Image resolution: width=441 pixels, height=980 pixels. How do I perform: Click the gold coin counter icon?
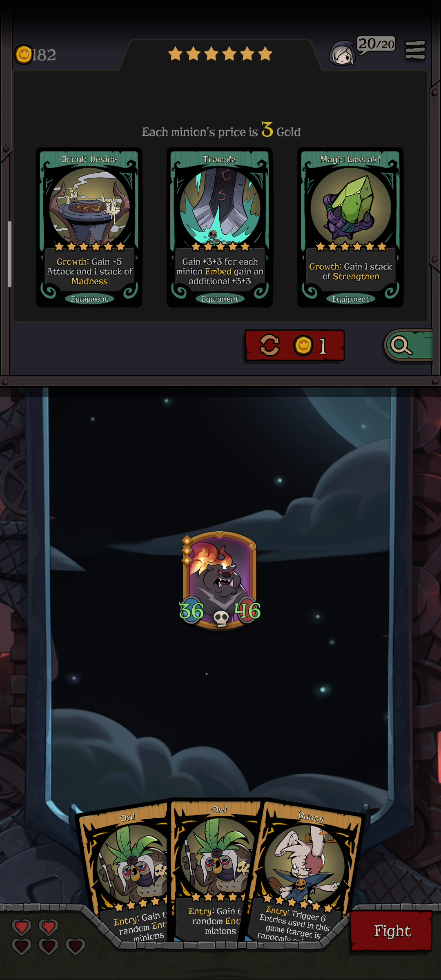tap(24, 54)
